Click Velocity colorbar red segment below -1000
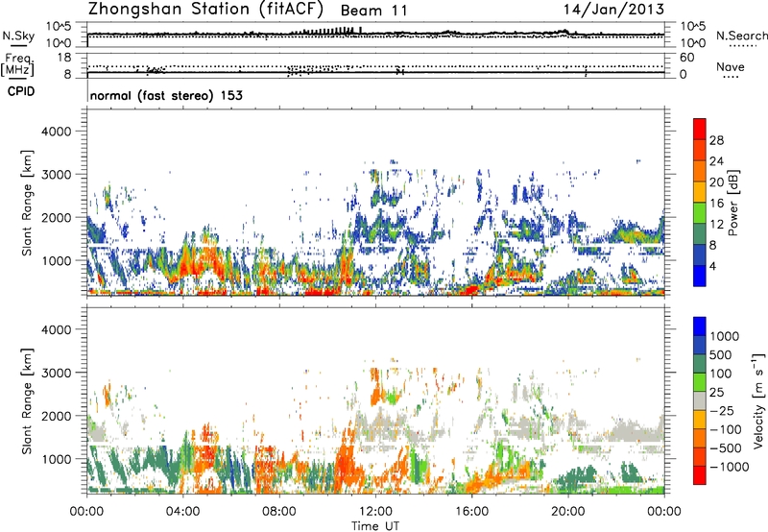The height and width of the screenshot is (532, 768). pyautogui.click(x=700, y=475)
